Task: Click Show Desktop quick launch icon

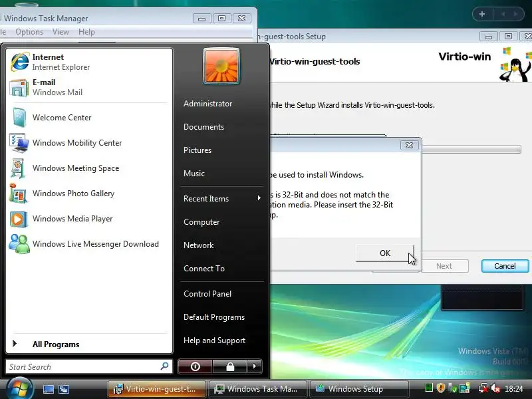Action: (48, 389)
